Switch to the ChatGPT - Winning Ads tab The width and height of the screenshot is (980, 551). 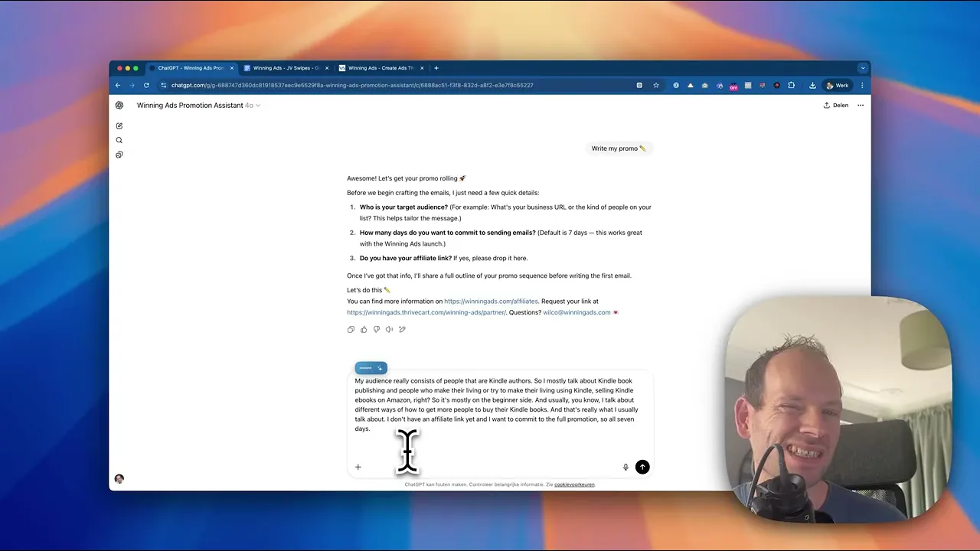[x=191, y=68]
